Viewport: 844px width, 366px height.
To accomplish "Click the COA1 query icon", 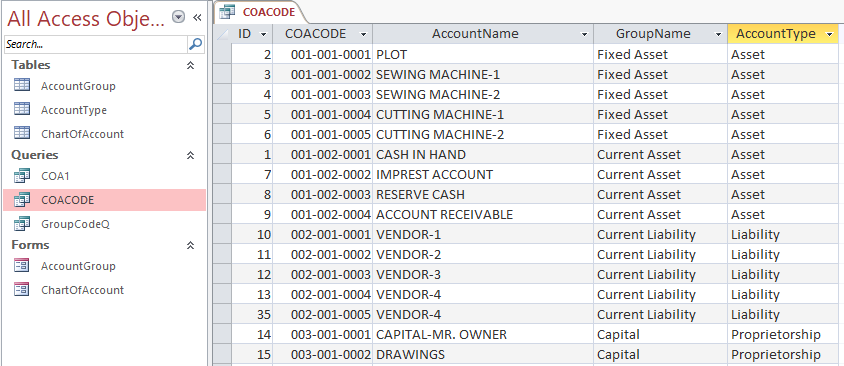I will coord(22,175).
